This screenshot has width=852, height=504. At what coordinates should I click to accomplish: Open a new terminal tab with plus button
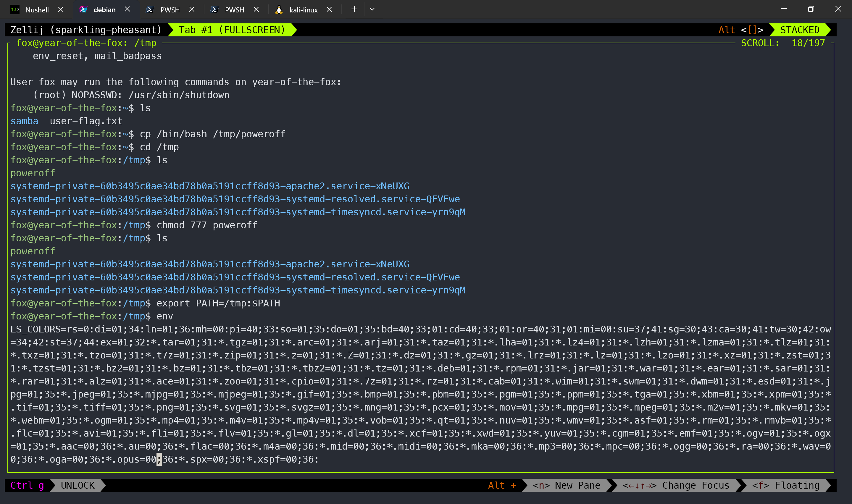[x=354, y=9]
